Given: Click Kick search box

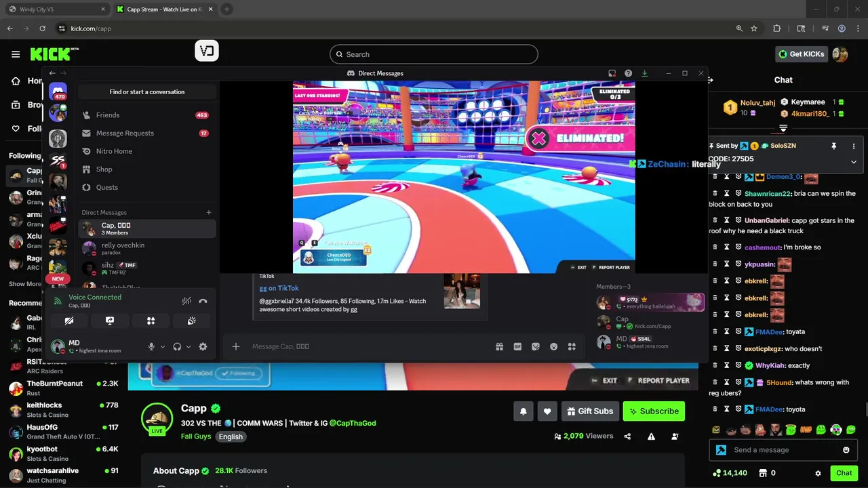Looking at the screenshot, I should tap(434, 54).
